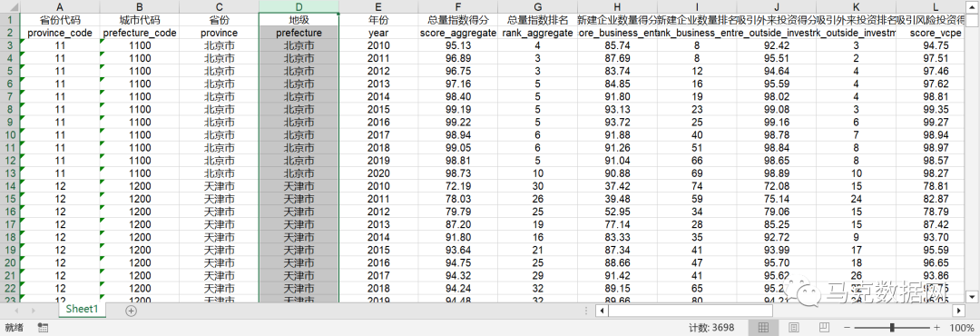Select cell with value 99.22
This screenshot has width=980, height=336.
click(x=458, y=122)
